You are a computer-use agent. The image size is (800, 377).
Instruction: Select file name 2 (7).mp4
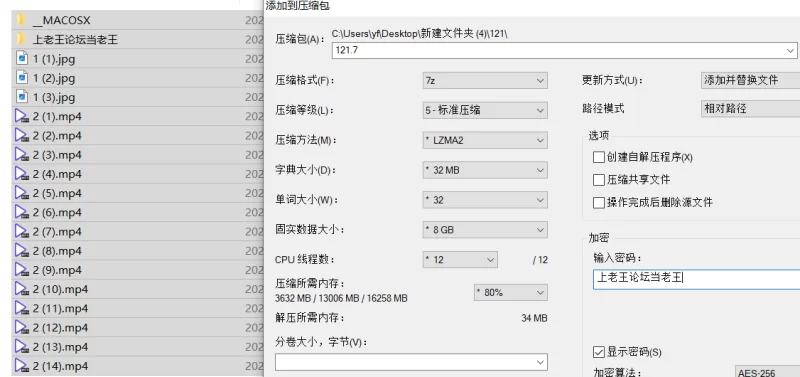[x=57, y=232]
